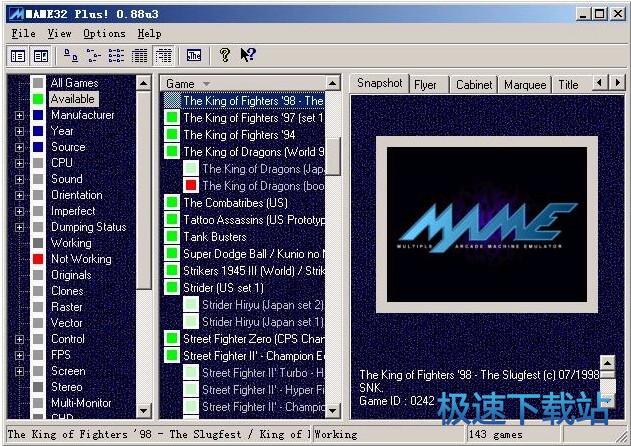
Task: Toggle the folder list toolbar button
Action: click(x=18, y=56)
